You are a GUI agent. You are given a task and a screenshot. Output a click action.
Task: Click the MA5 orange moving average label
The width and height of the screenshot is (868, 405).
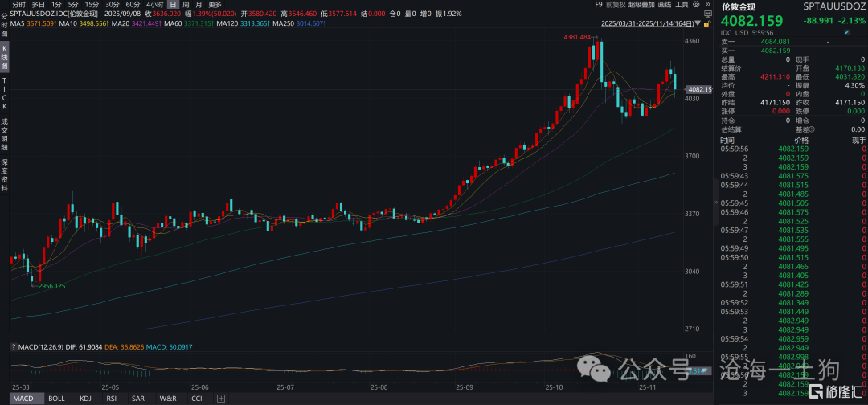coord(32,24)
